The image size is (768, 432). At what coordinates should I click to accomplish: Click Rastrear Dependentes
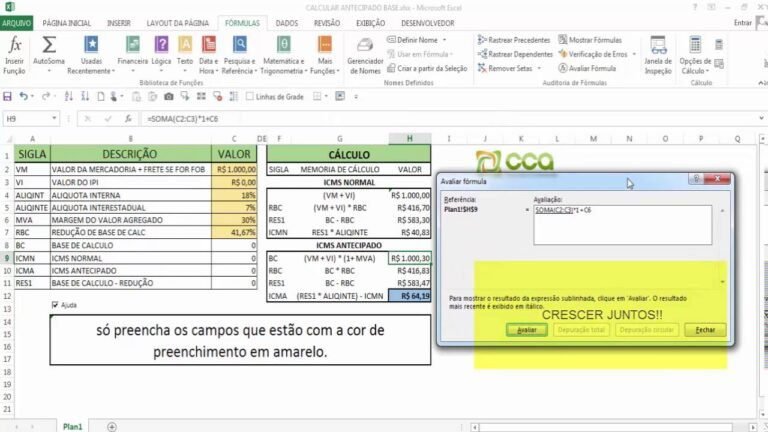point(515,54)
